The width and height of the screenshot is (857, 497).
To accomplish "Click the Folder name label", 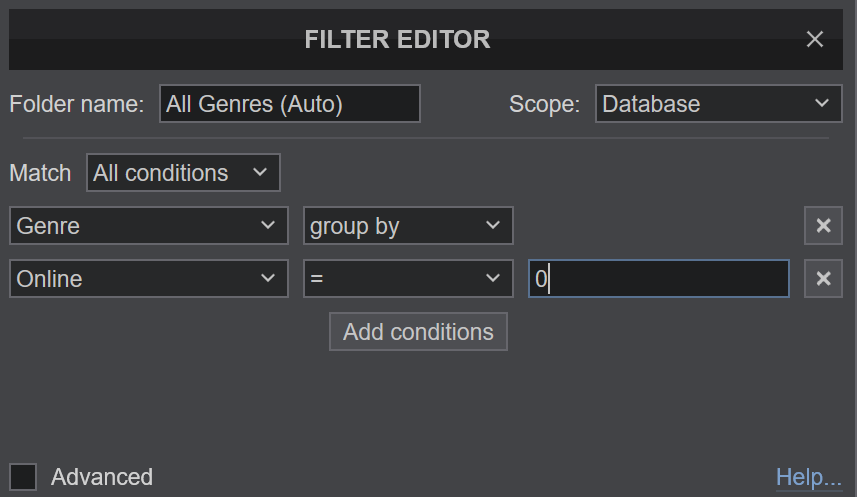I will click(x=77, y=104).
